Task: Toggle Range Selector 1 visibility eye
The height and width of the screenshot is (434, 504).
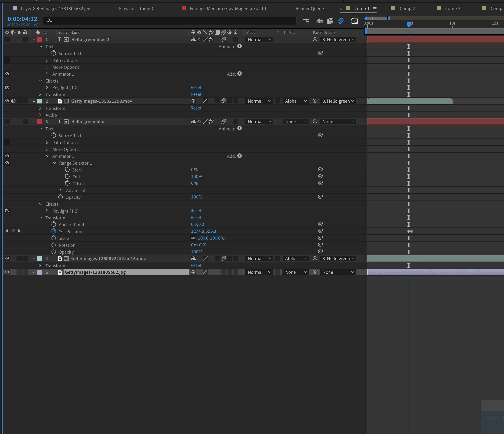Action: [x=7, y=163]
